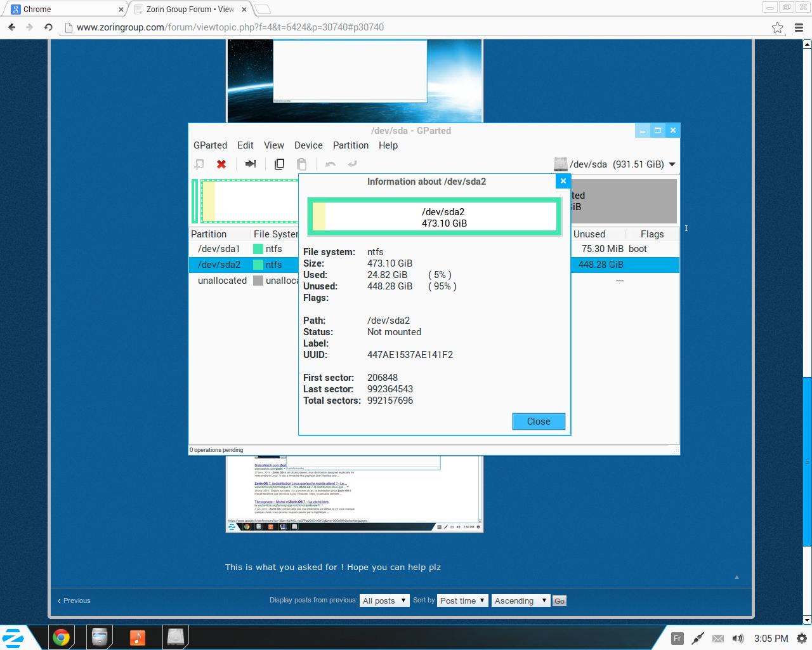Expand the 'All posts' dropdown
The image size is (812, 650).
pos(384,600)
